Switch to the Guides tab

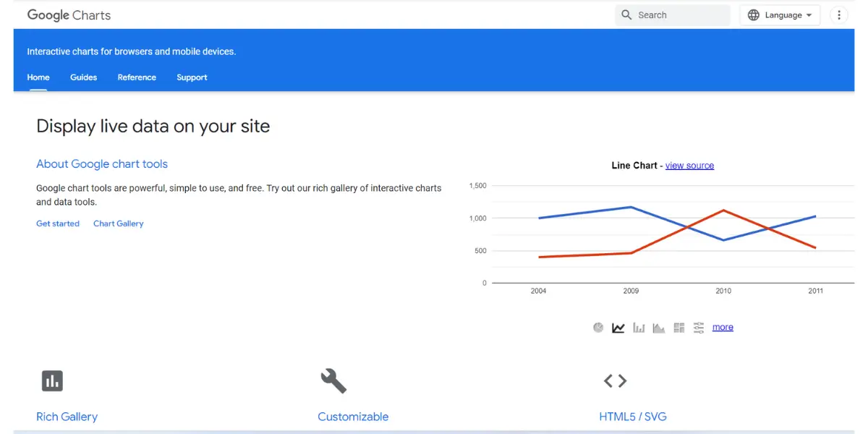coord(83,77)
